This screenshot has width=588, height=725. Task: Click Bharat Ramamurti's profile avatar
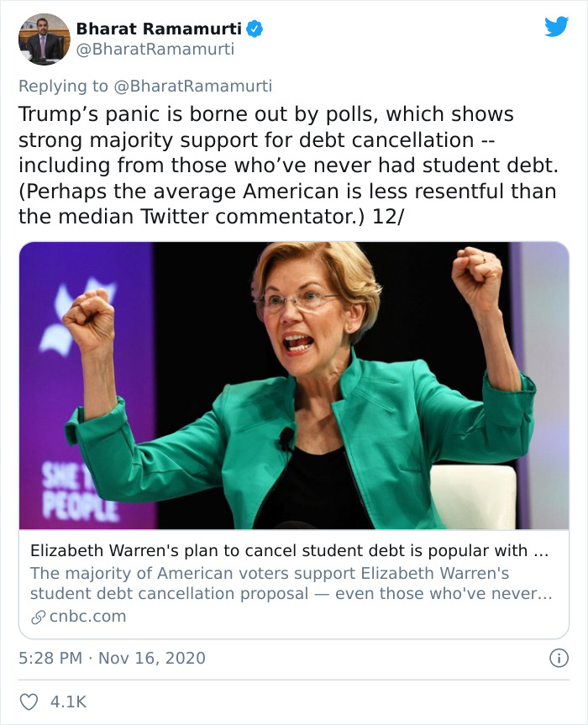tap(44, 38)
